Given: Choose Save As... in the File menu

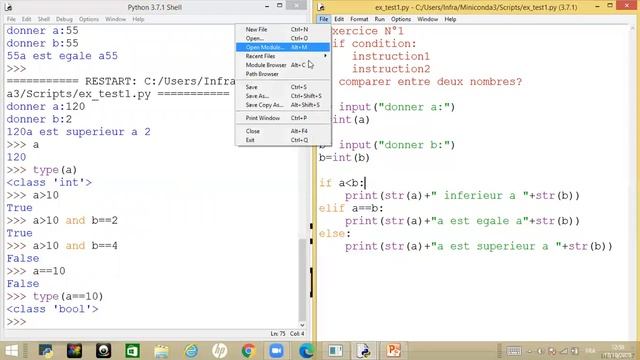Looking at the screenshot, I should [282, 96].
